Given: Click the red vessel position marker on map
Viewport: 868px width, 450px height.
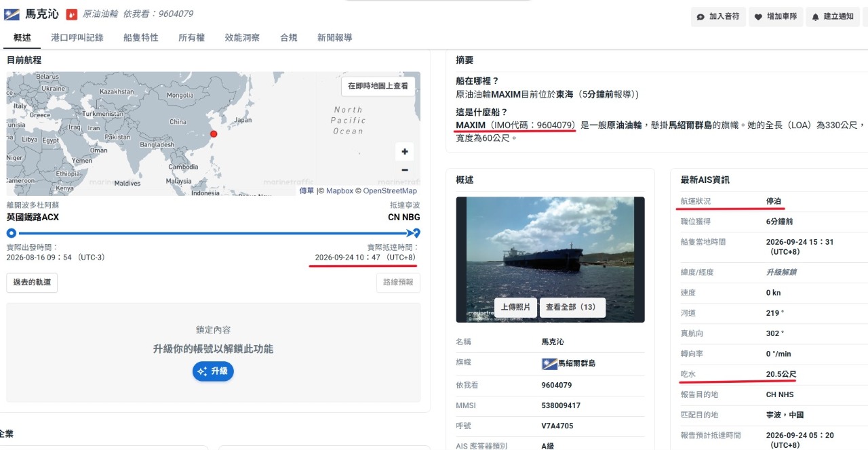Looking at the screenshot, I should 214,134.
